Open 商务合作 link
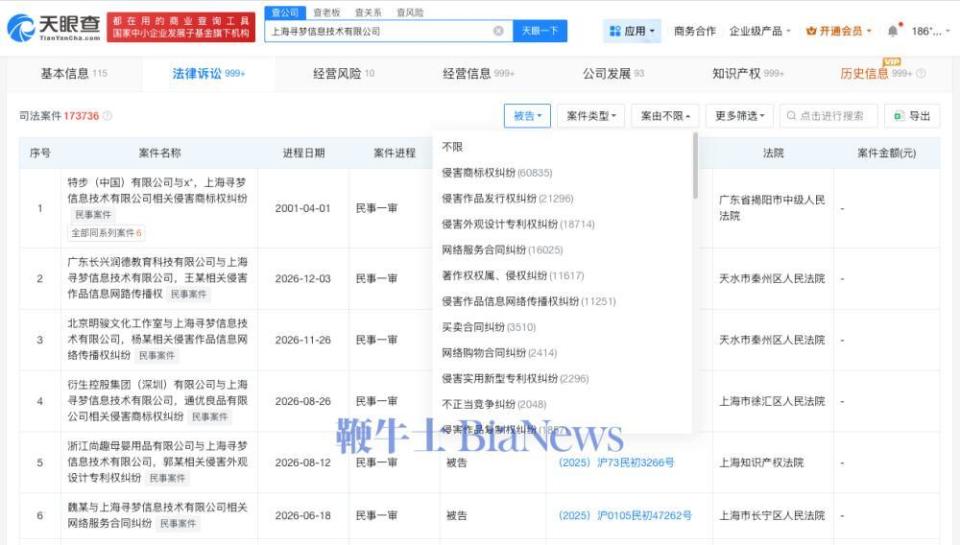The width and height of the screenshot is (960, 545). pyautogui.click(x=694, y=31)
